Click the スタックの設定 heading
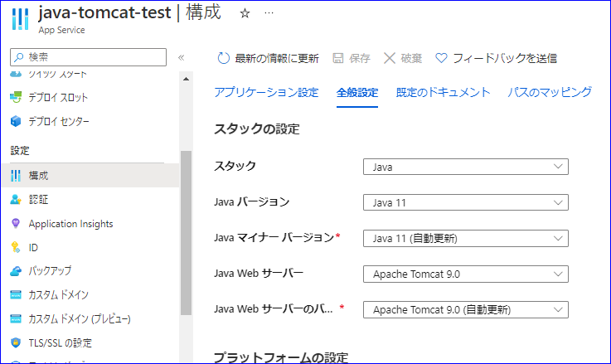Viewport: 611px width, 364px height. tap(257, 129)
